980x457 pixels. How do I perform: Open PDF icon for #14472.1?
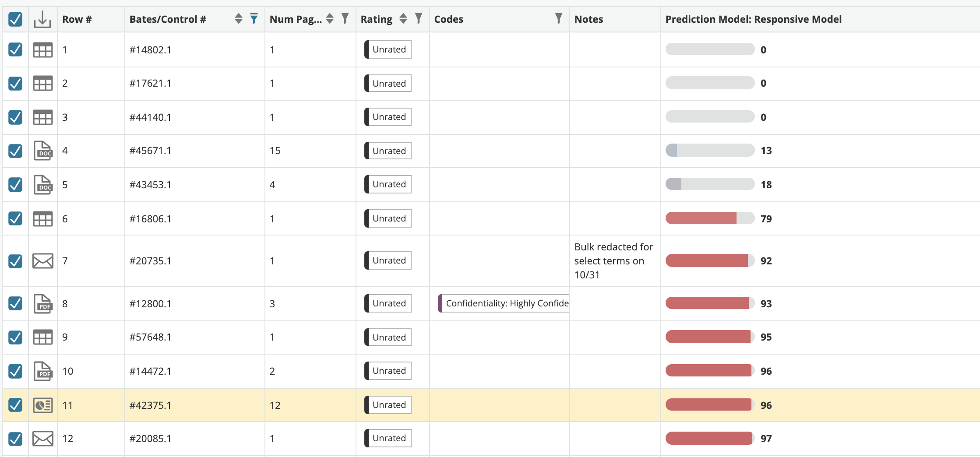(x=43, y=371)
